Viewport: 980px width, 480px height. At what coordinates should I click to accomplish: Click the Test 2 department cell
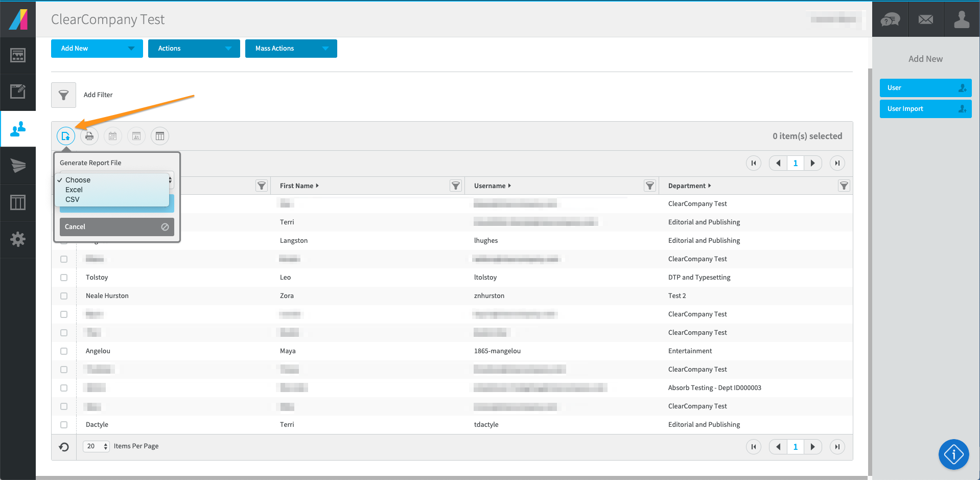pyautogui.click(x=677, y=296)
